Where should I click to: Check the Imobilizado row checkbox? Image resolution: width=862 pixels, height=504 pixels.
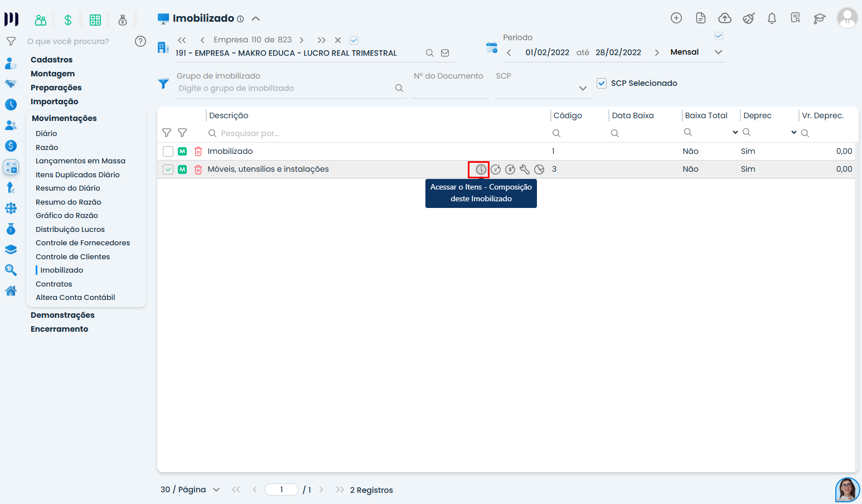[x=168, y=152]
